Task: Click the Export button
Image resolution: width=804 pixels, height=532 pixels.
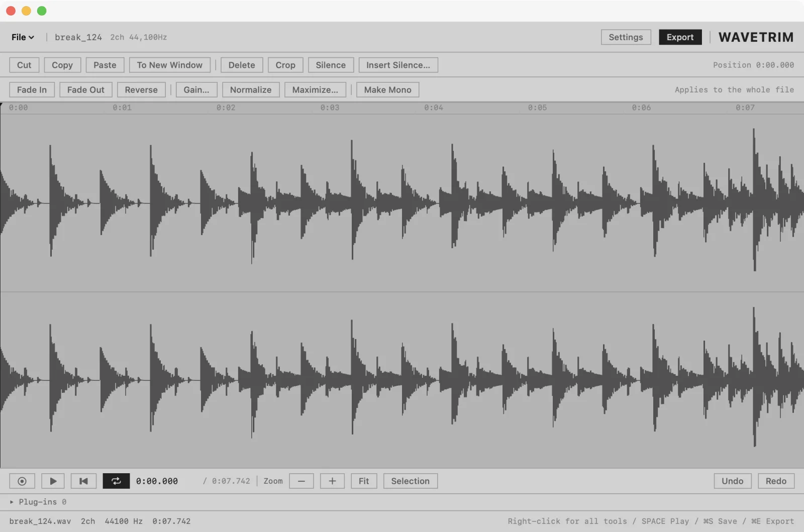Action: click(680, 37)
